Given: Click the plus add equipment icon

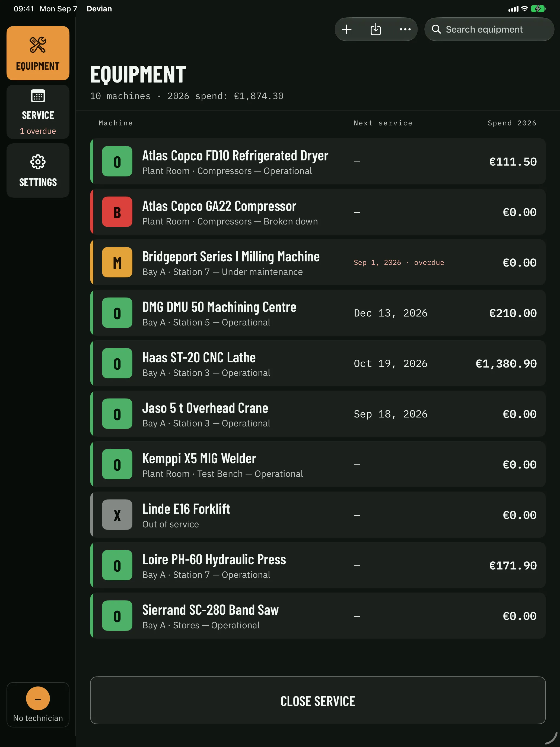Looking at the screenshot, I should (346, 29).
